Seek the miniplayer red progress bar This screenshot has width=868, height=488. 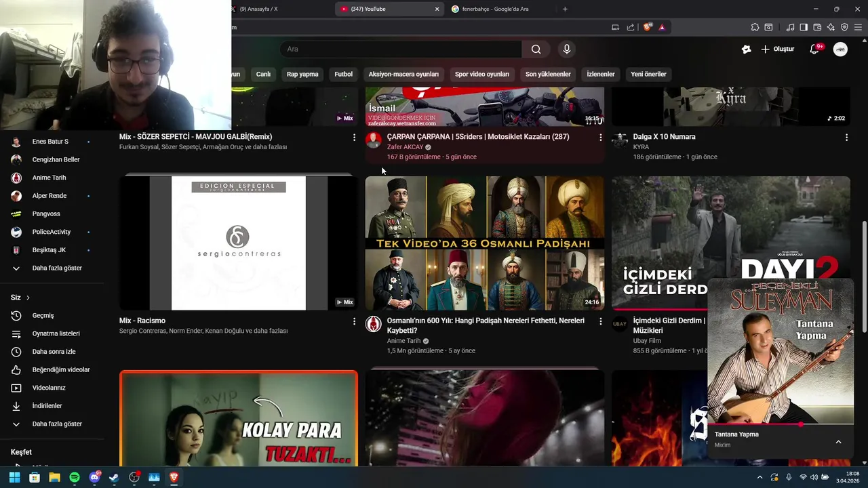[x=781, y=424]
